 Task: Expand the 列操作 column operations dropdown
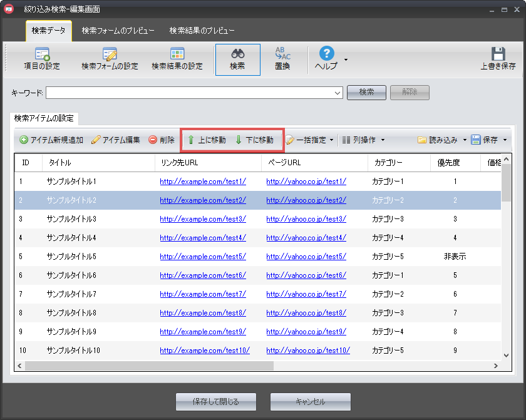(363, 140)
